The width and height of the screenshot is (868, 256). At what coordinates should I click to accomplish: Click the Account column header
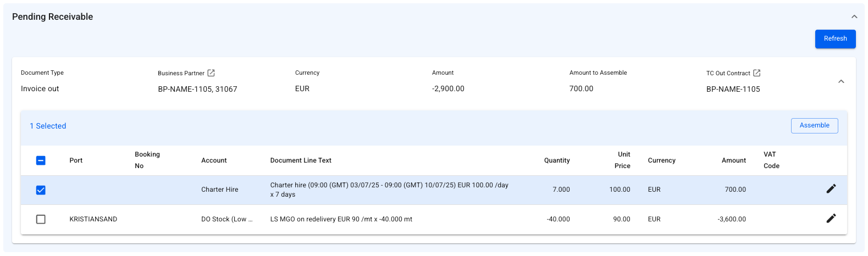tap(214, 160)
